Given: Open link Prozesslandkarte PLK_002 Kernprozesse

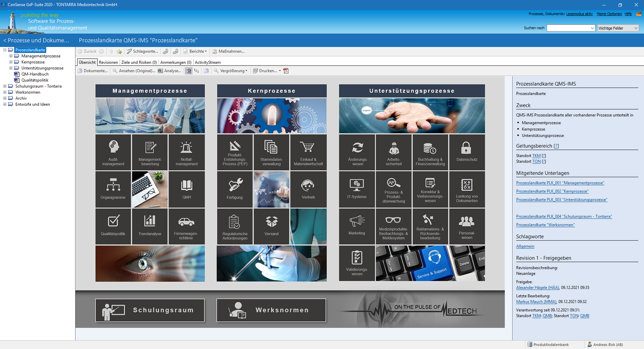Looking at the screenshot, I should coord(552,191).
